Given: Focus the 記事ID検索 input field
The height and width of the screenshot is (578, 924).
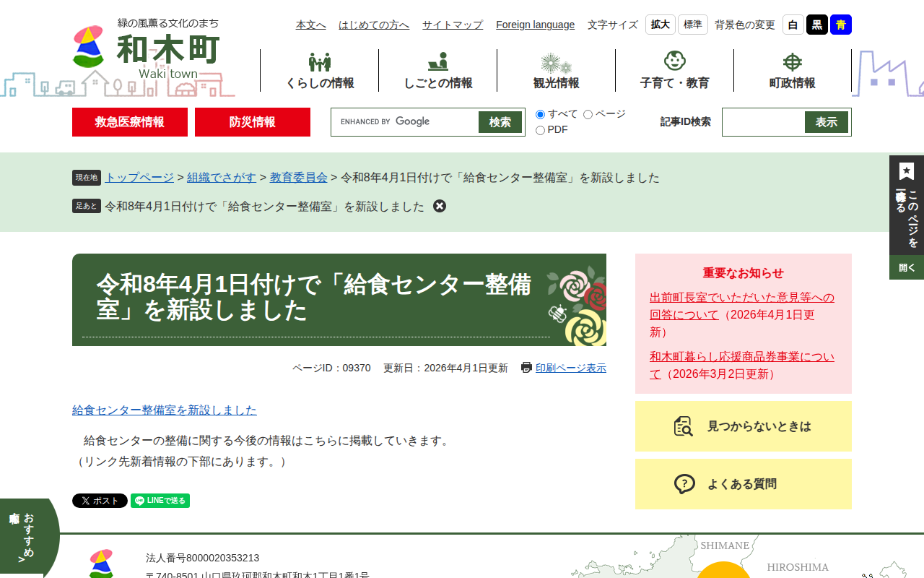Looking at the screenshot, I should tap(764, 122).
